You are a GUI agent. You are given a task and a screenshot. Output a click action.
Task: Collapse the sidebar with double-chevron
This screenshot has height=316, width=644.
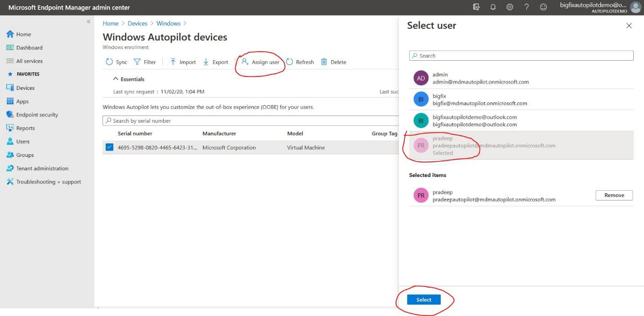click(x=89, y=22)
